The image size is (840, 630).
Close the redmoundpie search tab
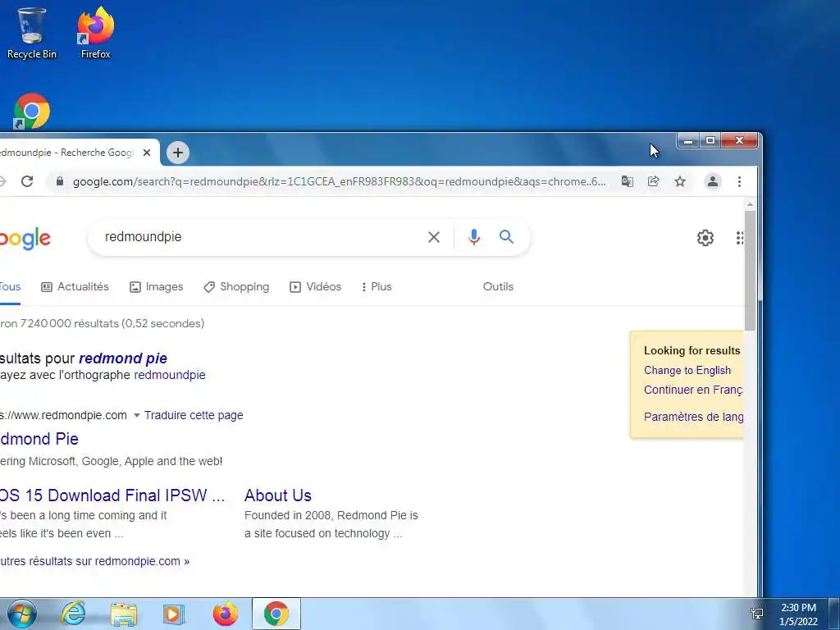click(147, 153)
